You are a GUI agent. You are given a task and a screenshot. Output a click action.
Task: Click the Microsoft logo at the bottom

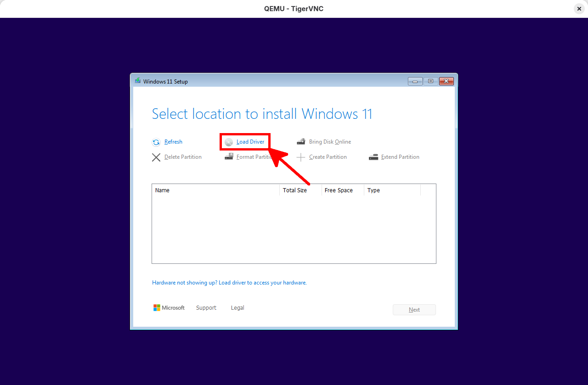[156, 307]
